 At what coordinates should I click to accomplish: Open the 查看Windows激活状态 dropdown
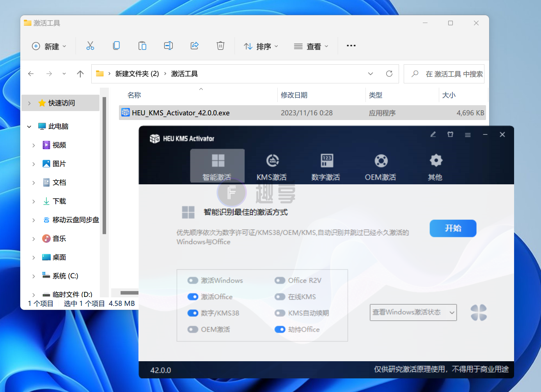coord(413,313)
